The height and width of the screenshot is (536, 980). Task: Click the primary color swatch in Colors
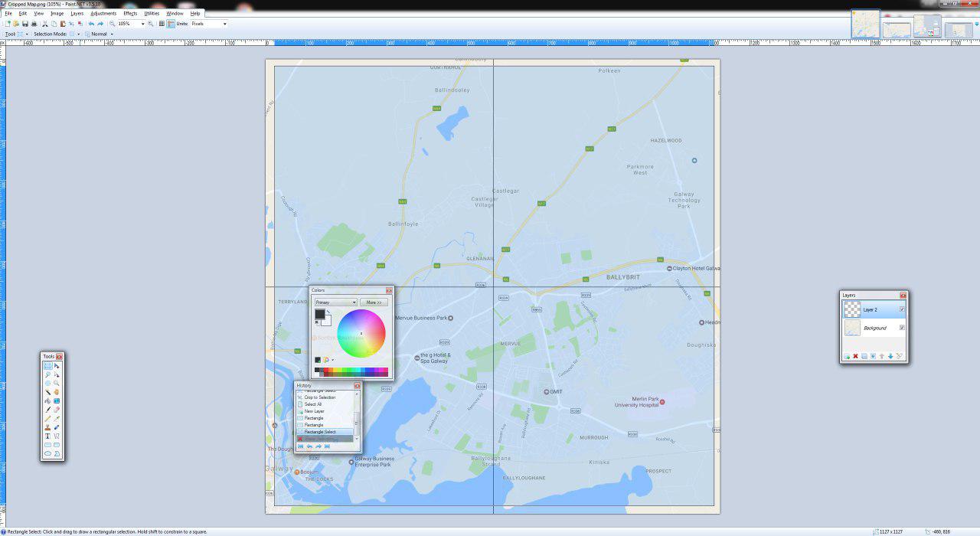320,314
